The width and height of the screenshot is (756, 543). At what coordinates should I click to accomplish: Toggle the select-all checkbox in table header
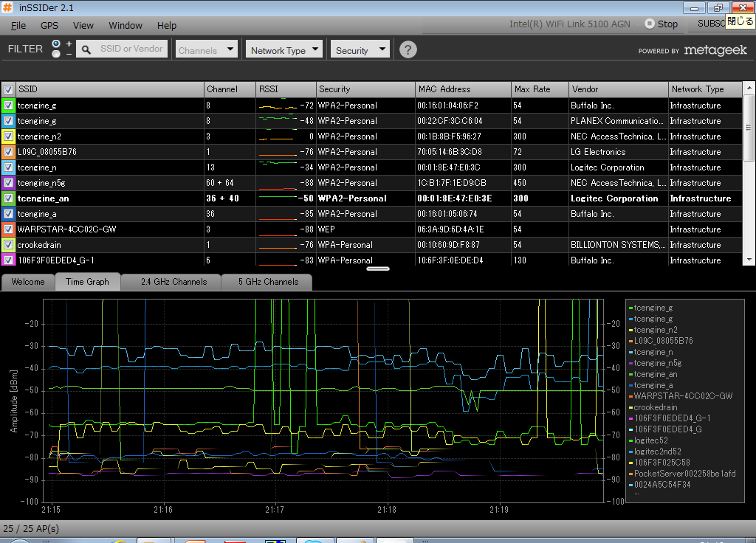[8, 89]
